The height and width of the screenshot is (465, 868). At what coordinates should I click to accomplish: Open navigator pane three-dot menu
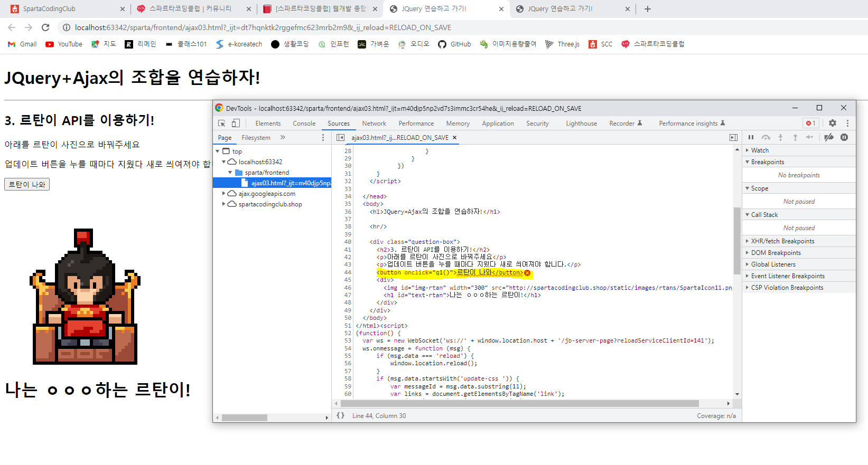pyautogui.click(x=323, y=137)
